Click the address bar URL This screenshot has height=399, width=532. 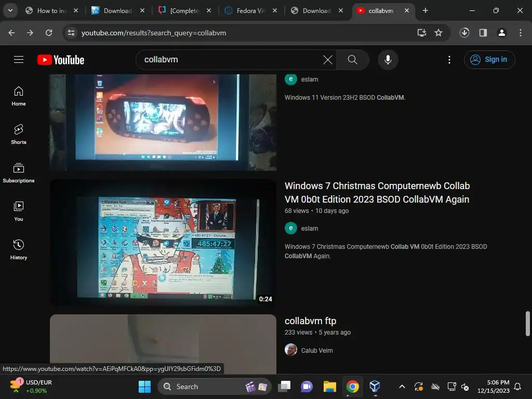[154, 33]
